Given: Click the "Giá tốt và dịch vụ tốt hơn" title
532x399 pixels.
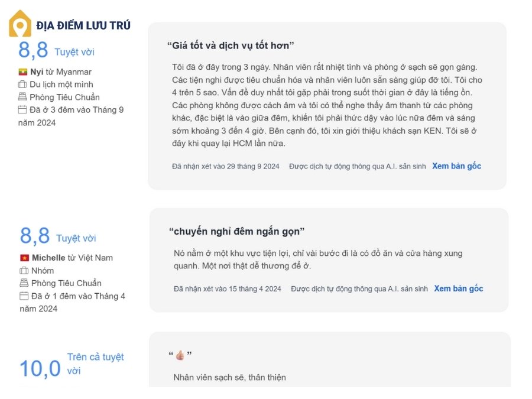Looking at the screenshot, I should tap(231, 46).
